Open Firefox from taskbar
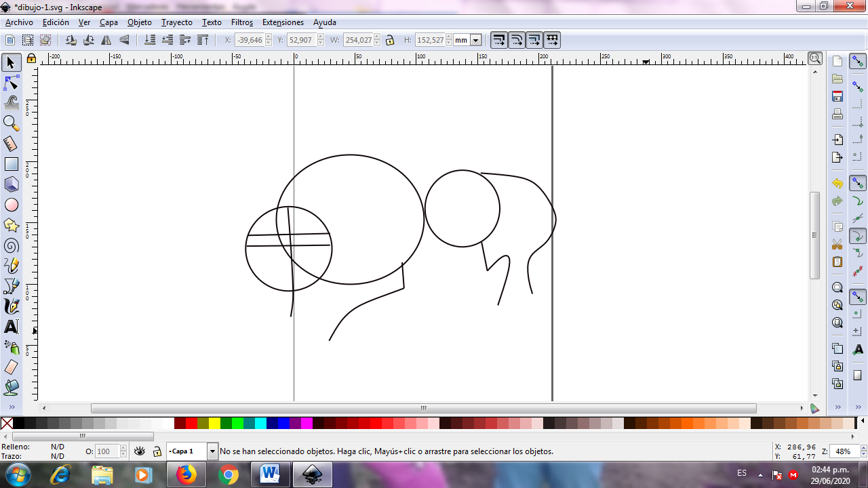868x488 pixels. tap(186, 474)
